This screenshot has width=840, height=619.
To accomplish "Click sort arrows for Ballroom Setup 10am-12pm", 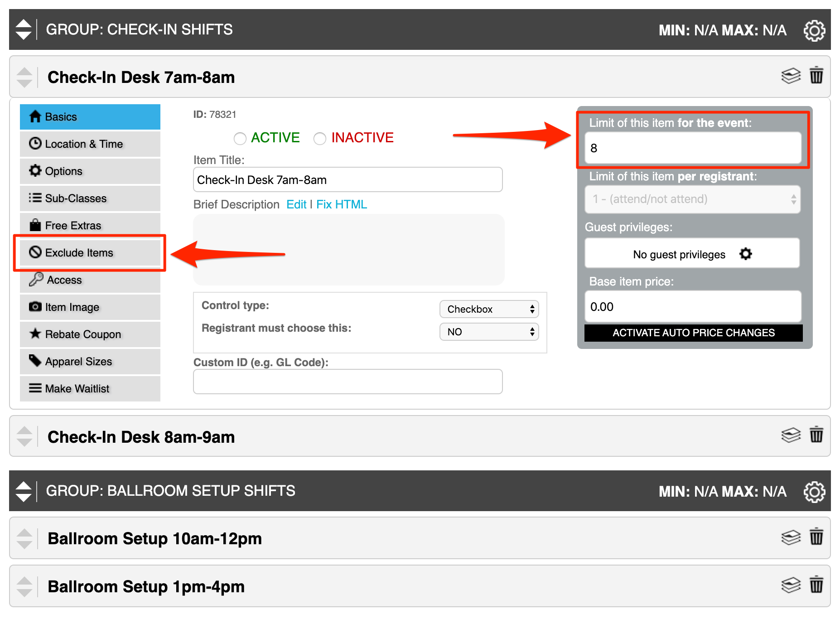I will 24,538.
